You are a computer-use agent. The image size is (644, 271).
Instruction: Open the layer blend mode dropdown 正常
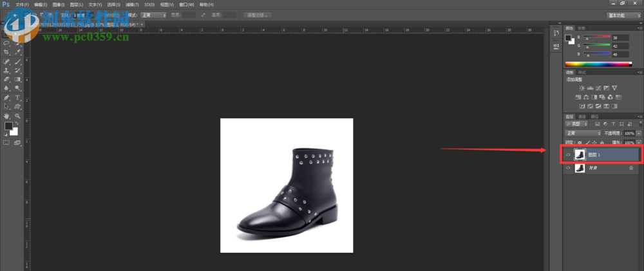[582, 133]
